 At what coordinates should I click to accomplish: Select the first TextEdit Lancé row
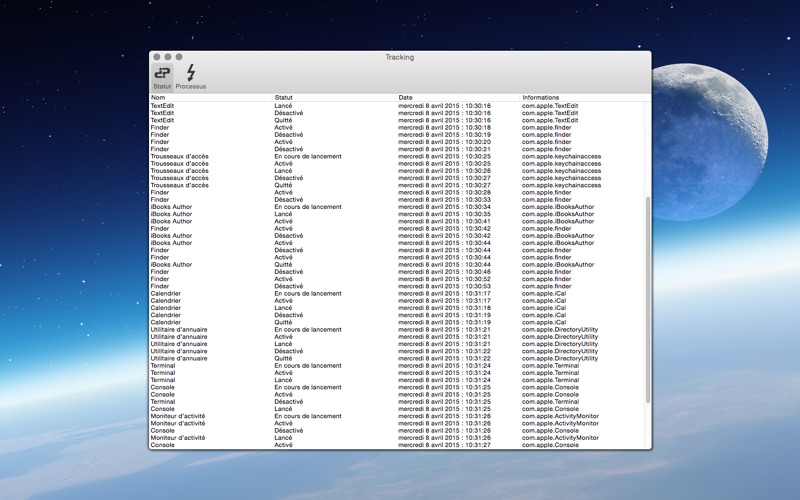(397, 106)
